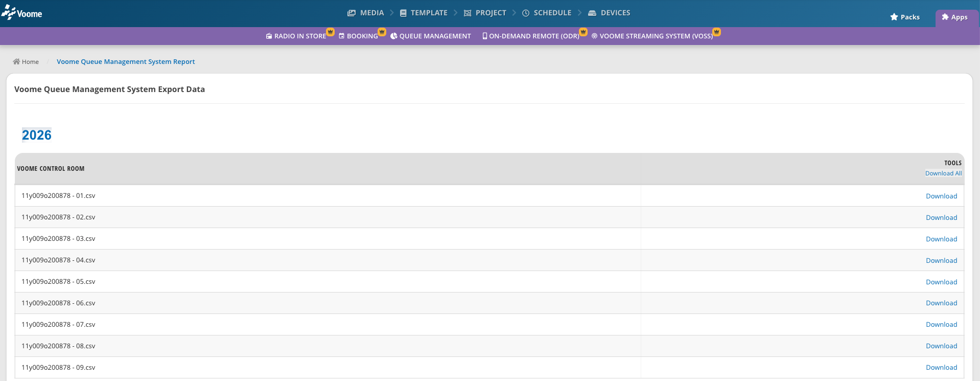Screen dimensions: 980x381
Task: Click Download All link
Action: coord(943,173)
